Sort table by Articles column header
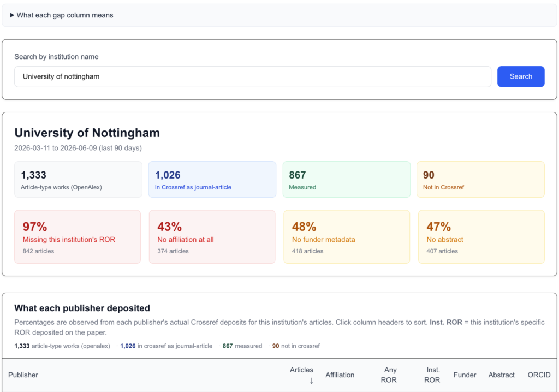This screenshot has width=559, height=392. point(301,370)
